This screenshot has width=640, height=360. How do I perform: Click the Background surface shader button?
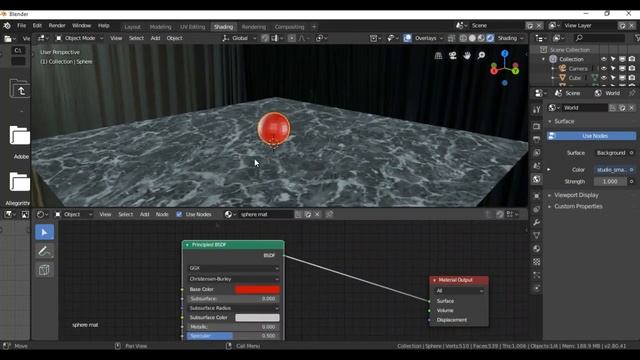click(x=611, y=153)
